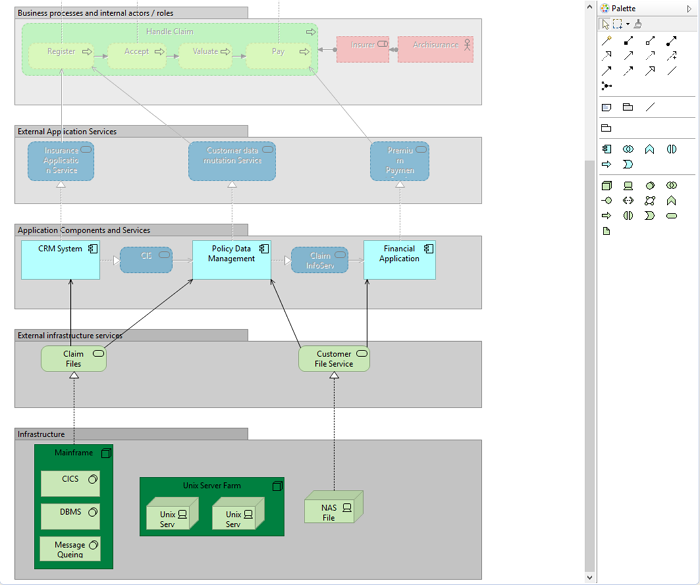The width and height of the screenshot is (700, 585).
Task: Click the External Application Services group label
Action: pos(67,131)
